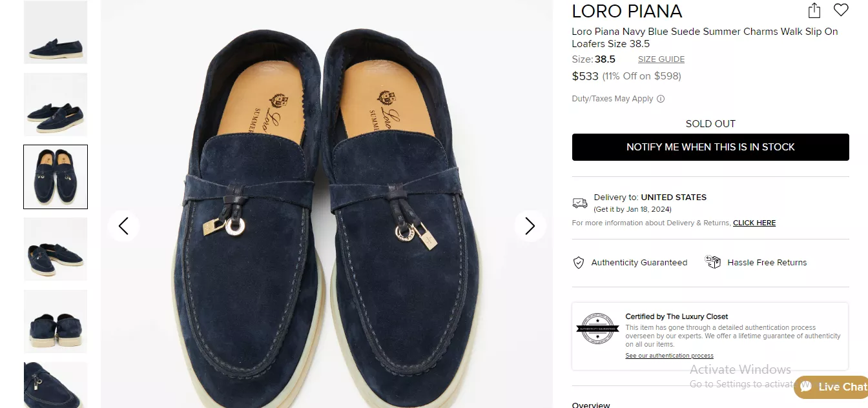Add loafers to wishlist with heart icon
This screenshot has width=868, height=408.
[840, 10]
